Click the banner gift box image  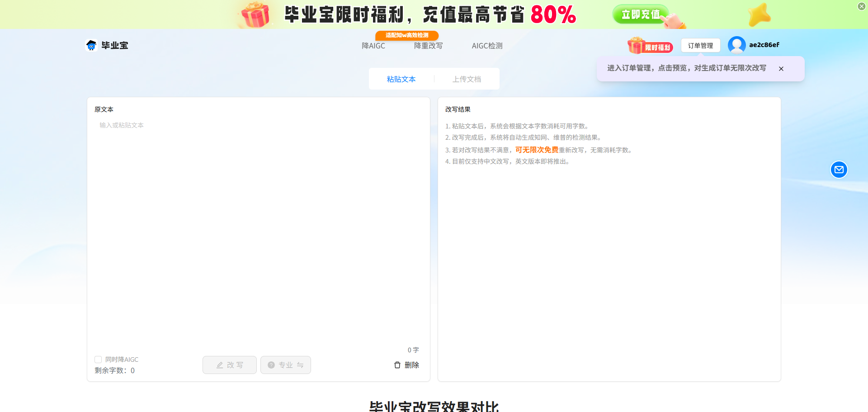point(255,14)
